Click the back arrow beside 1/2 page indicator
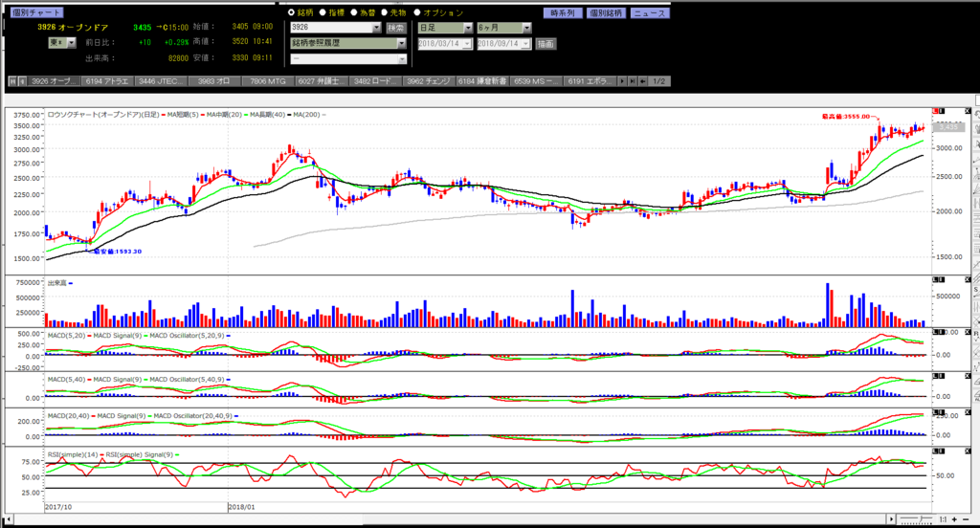Screen dimensions: 980x528 tap(642, 81)
